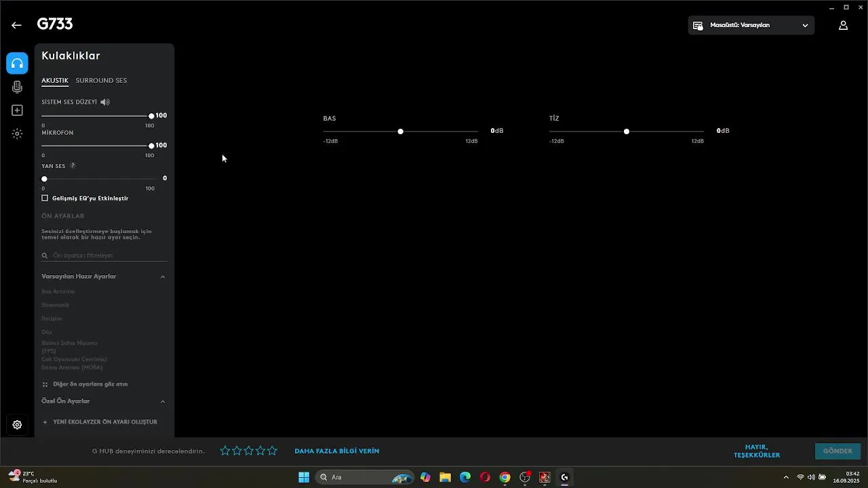The image size is (868, 488).
Task: Click DAHA FAZLA BİLGİ VERİN link
Action: pos(336,451)
